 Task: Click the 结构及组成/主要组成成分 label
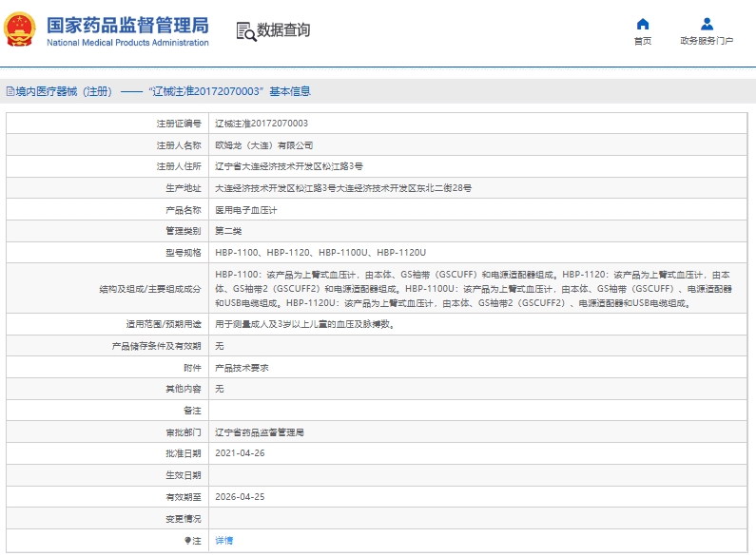(150, 289)
